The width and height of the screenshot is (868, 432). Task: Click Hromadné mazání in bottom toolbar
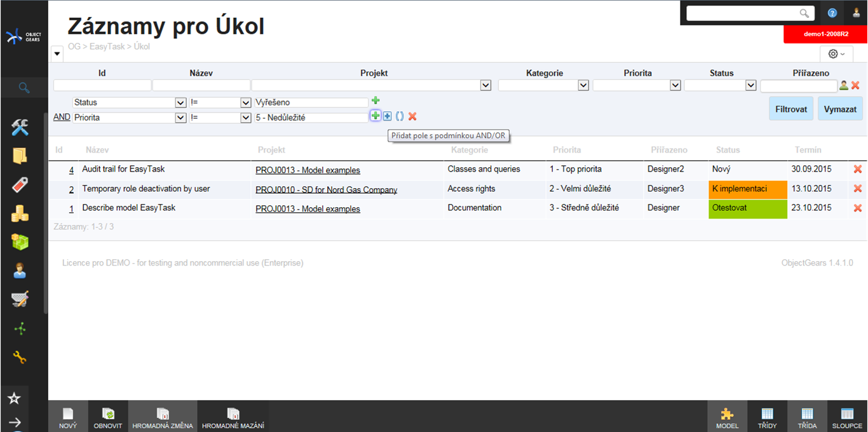(233, 416)
